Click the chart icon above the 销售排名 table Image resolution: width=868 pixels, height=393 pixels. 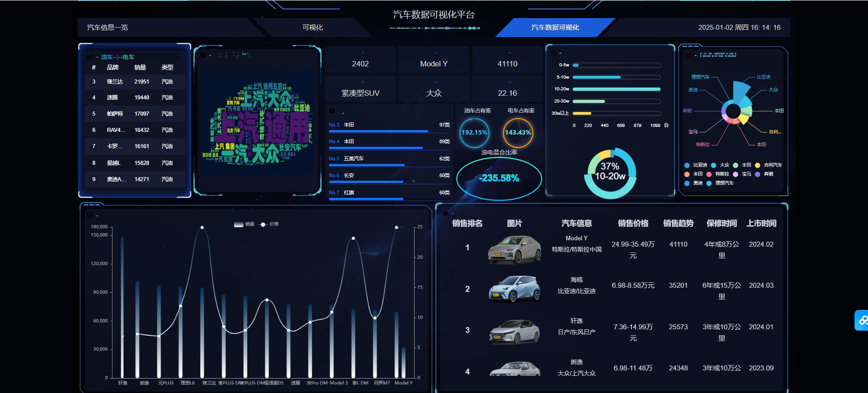[x=446, y=213]
